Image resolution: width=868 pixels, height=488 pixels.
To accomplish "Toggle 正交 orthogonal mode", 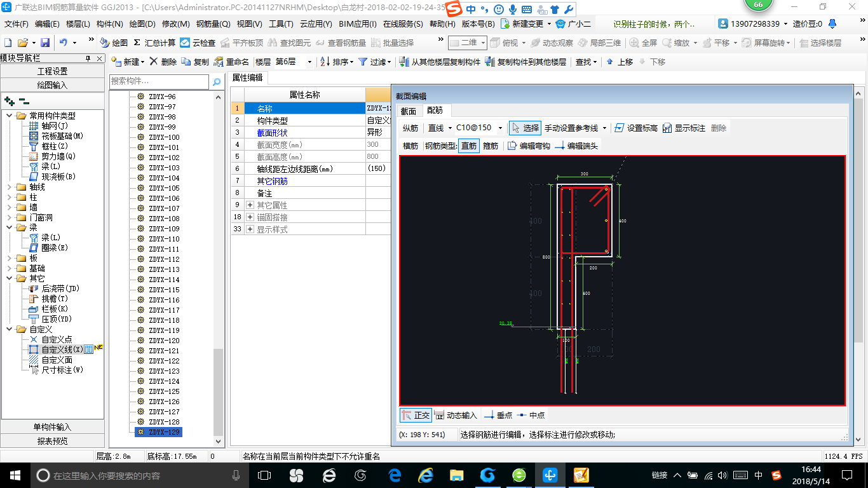I will tap(416, 415).
